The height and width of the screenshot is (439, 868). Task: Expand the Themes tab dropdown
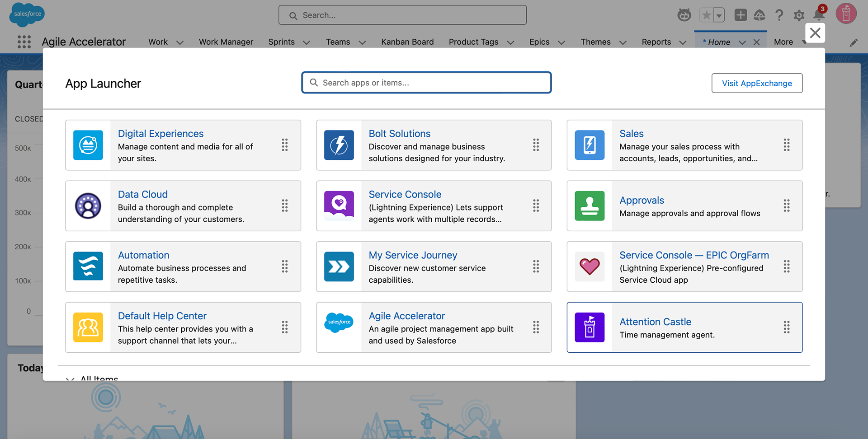tap(623, 42)
